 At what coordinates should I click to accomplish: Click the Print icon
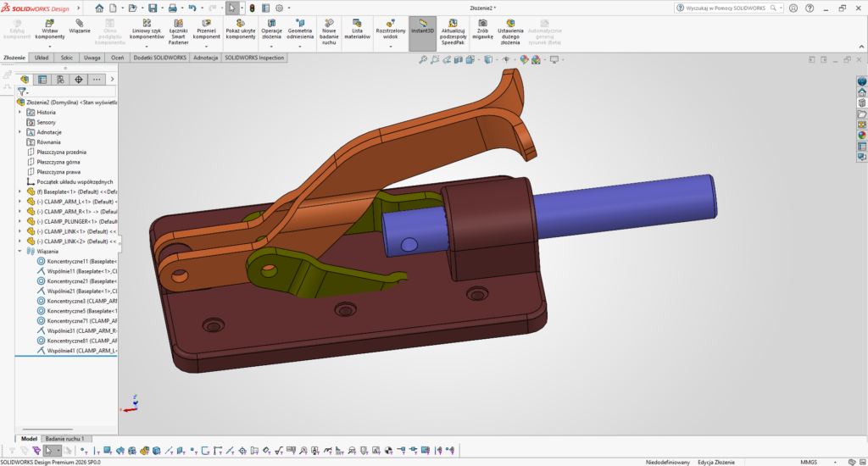[x=172, y=8]
